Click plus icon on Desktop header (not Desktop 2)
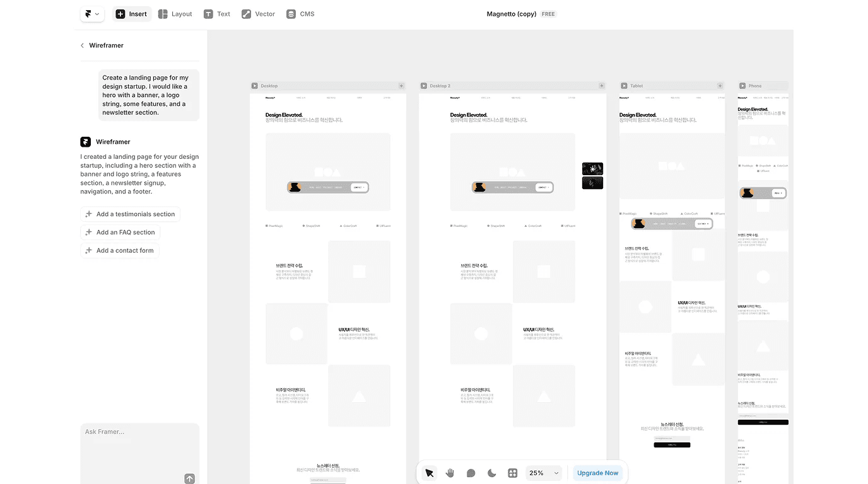The height and width of the screenshot is (484, 868). coord(401,86)
